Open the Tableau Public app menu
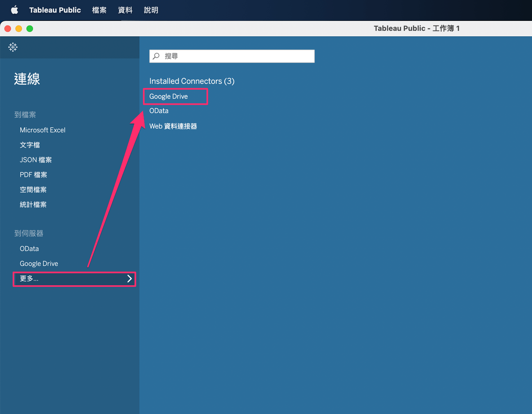Viewport: 532px width, 414px height. (x=55, y=10)
